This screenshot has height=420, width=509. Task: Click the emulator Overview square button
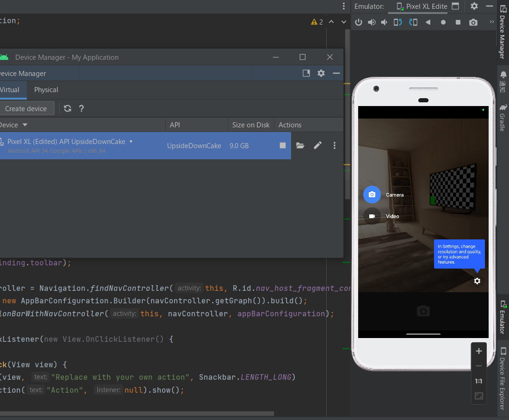tap(458, 22)
